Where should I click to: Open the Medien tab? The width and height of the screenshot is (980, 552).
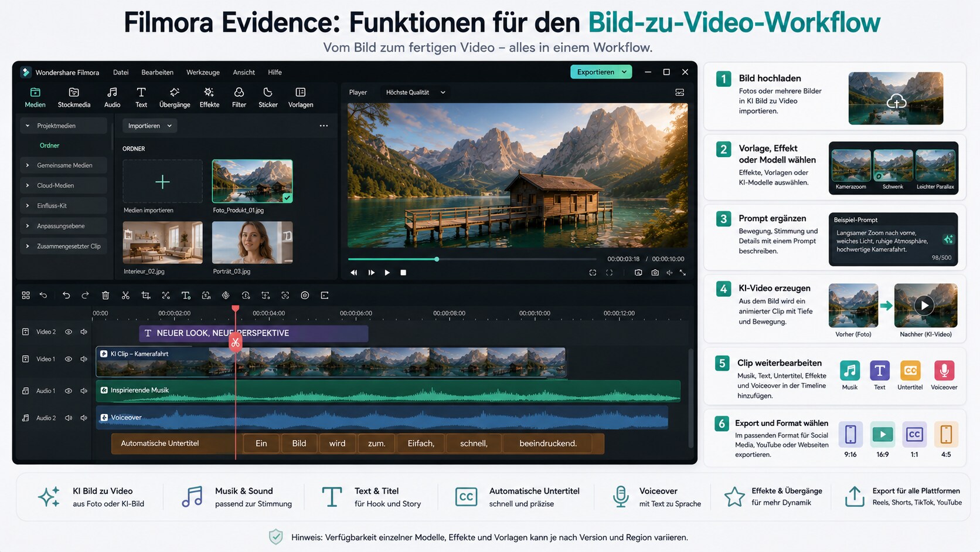pyautogui.click(x=35, y=97)
